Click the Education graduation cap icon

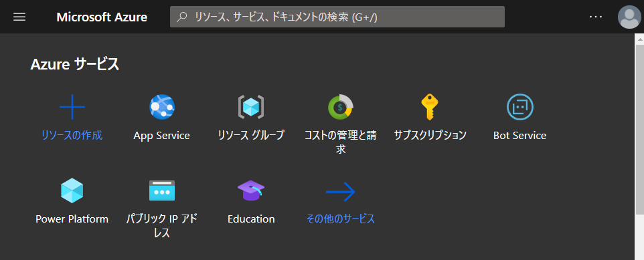251,190
